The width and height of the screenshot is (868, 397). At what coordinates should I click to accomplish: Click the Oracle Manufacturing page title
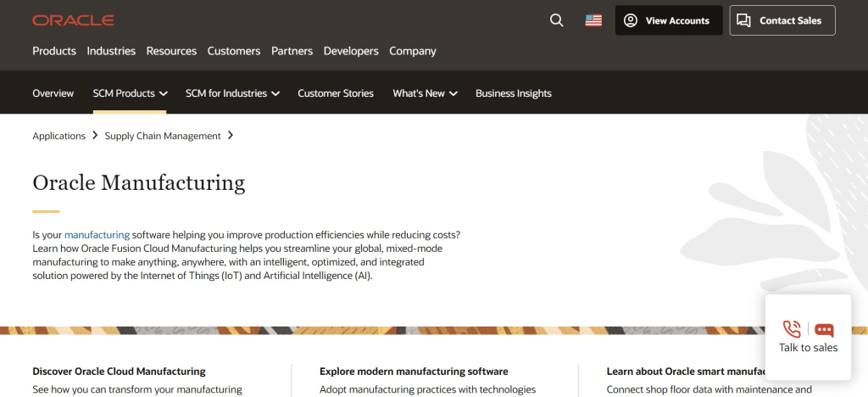(x=139, y=182)
